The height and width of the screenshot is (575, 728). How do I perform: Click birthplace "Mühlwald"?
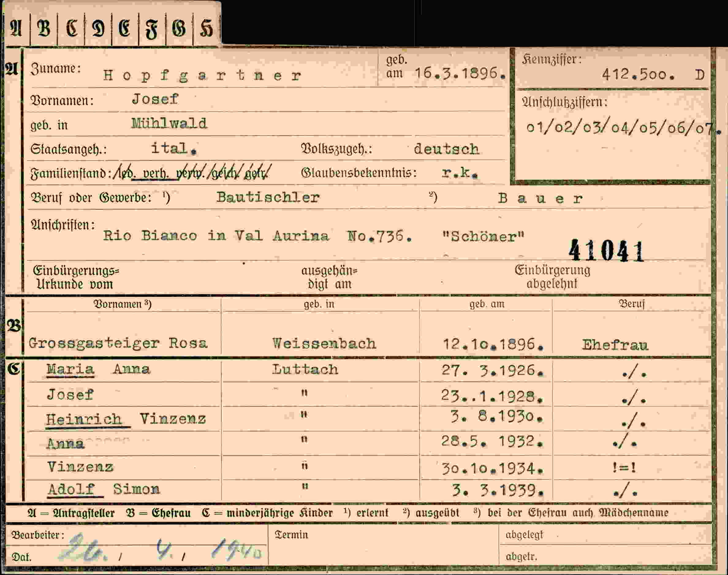click(169, 124)
